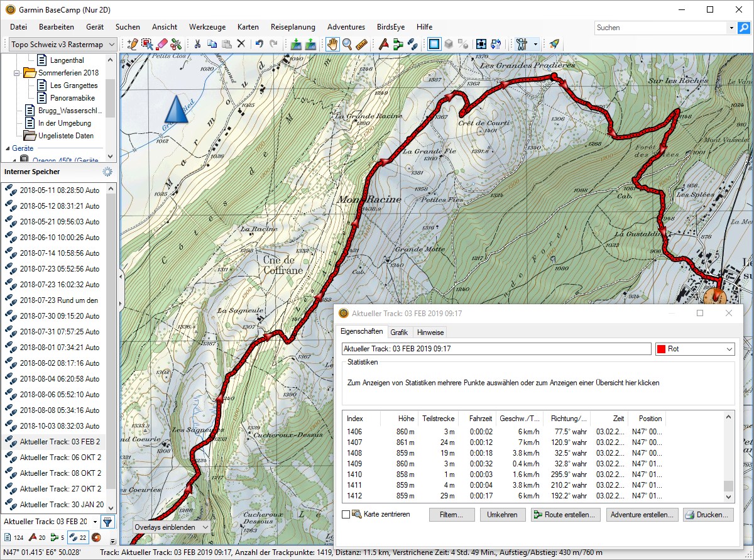Select the Eraser tool

coord(161,44)
